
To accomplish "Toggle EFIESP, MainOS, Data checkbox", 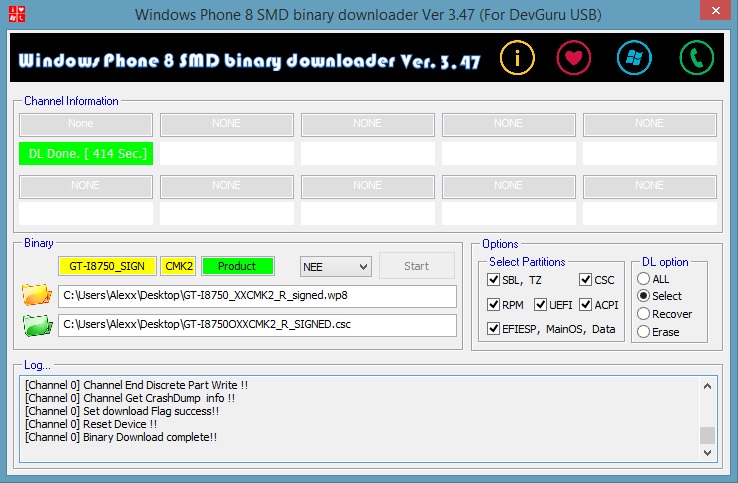I will 493,328.
